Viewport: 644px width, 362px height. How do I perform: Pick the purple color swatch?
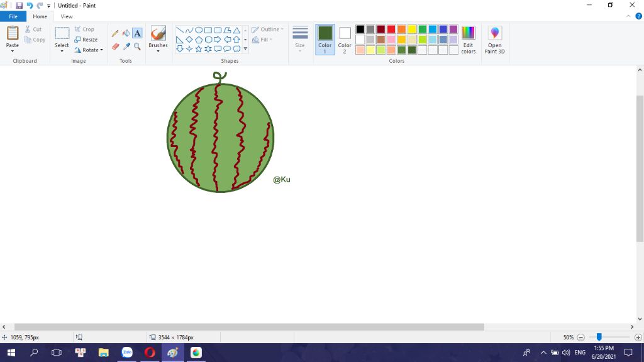[x=453, y=29]
